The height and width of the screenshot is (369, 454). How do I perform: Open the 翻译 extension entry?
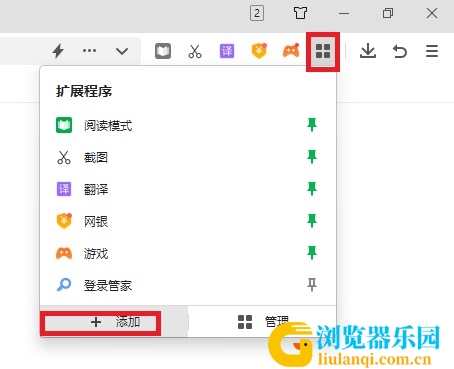tap(188, 189)
